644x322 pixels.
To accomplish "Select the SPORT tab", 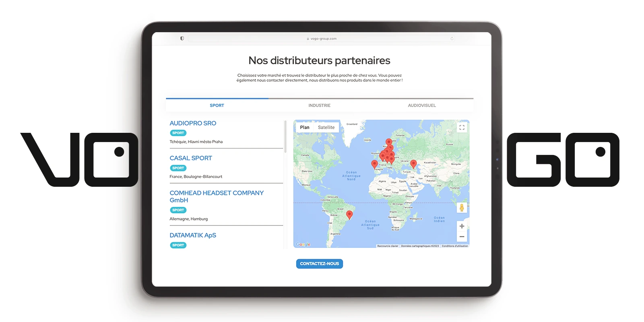I will (217, 105).
